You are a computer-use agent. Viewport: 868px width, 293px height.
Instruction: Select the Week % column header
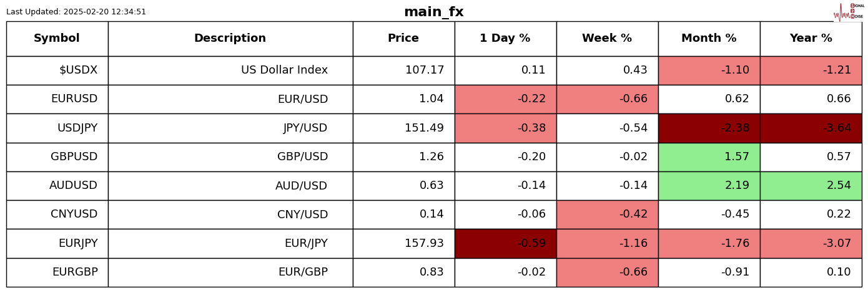pos(607,39)
